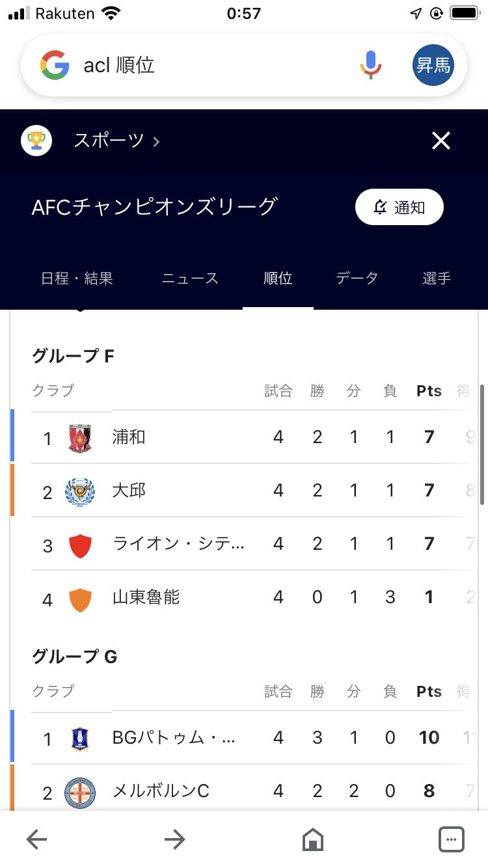This screenshot has width=488, height=868.
Task: Tap the Google logo in search bar
Action: click(55, 66)
